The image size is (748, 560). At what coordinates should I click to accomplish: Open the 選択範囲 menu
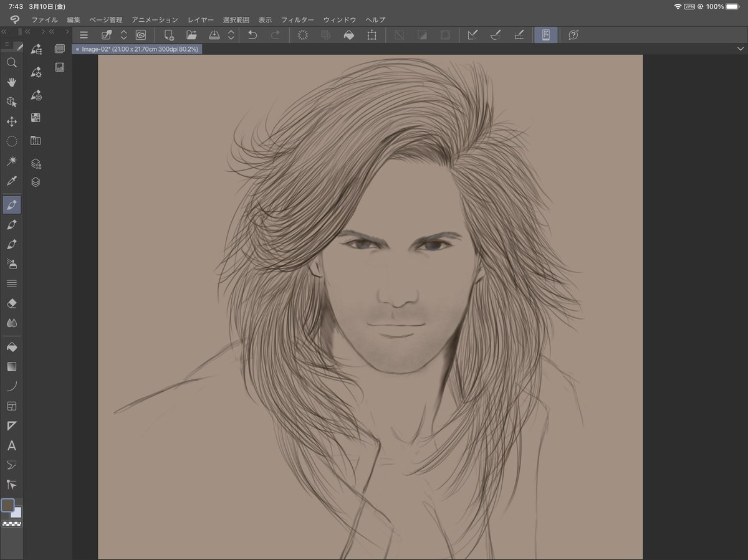pyautogui.click(x=236, y=20)
